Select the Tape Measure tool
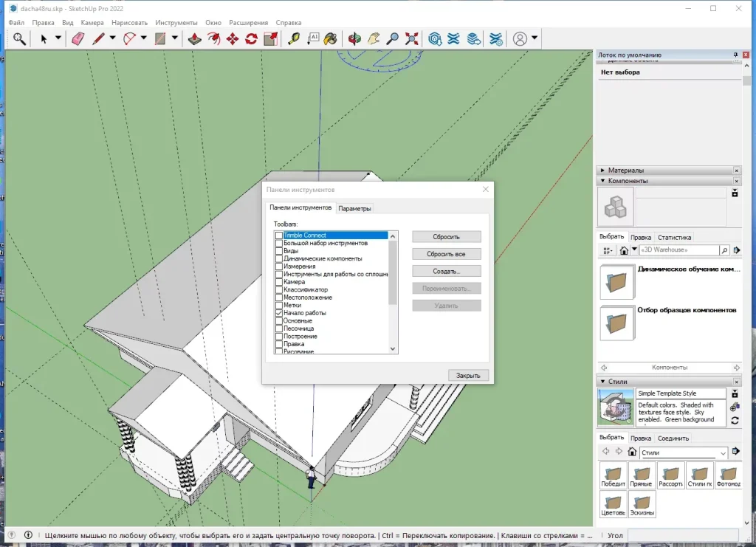The height and width of the screenshot is (547, 756). click(x=295, y=38)
